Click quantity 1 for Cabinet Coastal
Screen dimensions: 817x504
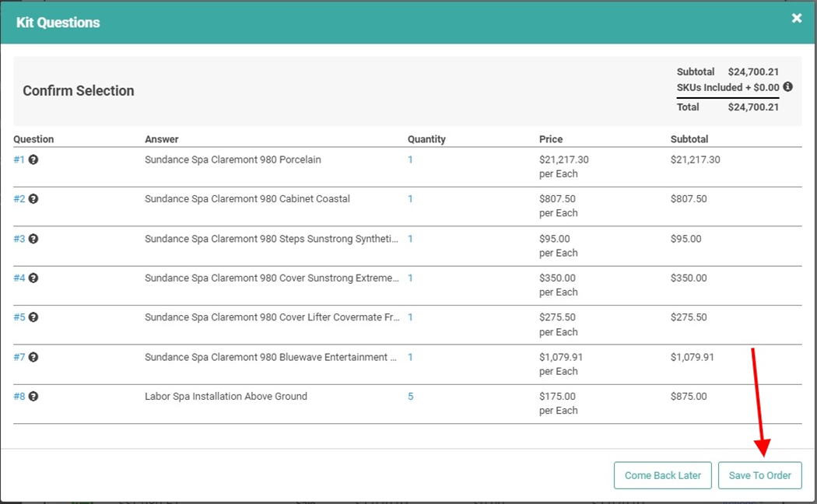[411, 199]
